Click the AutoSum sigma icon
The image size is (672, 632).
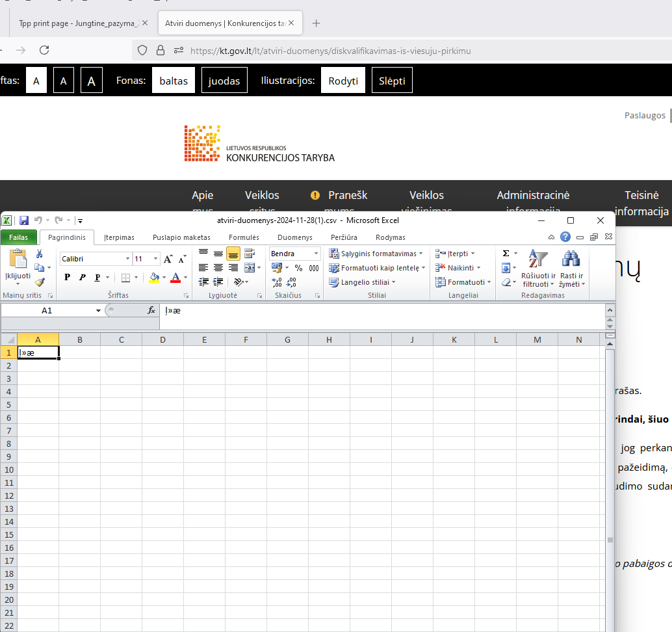(506, 253)
